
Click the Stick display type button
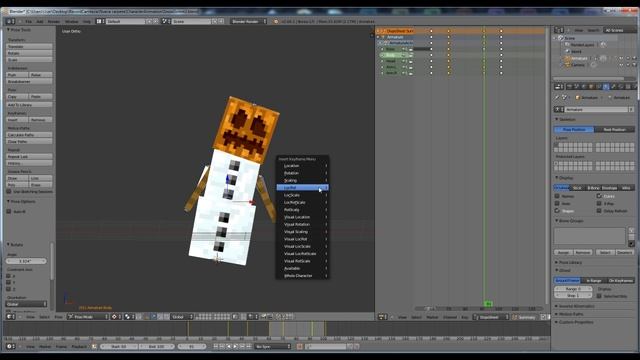(x=577, y=188)
